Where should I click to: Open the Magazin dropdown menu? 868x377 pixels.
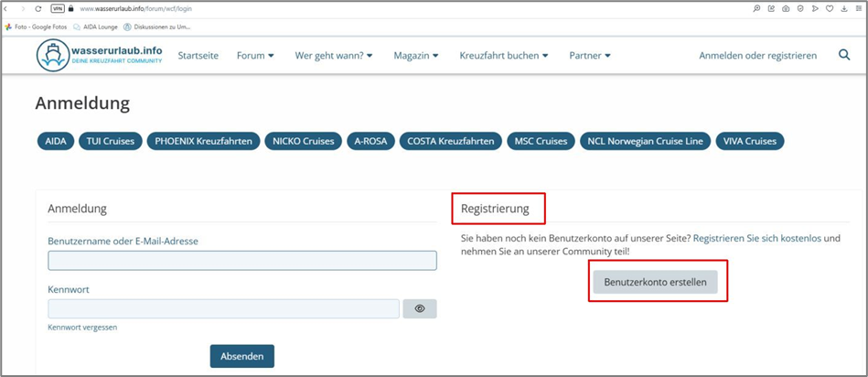pos(416,56)
